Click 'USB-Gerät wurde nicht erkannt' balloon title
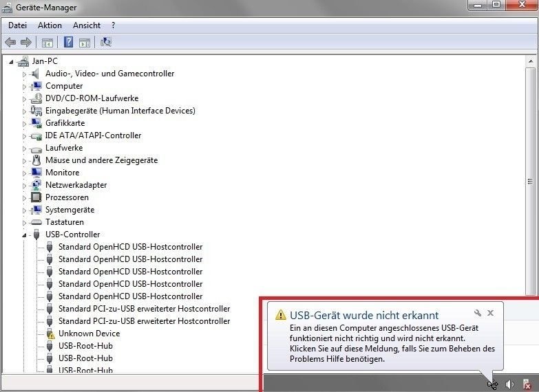This screenshot has height=392, width=539. pyautogui.click(x=364, y=315)
